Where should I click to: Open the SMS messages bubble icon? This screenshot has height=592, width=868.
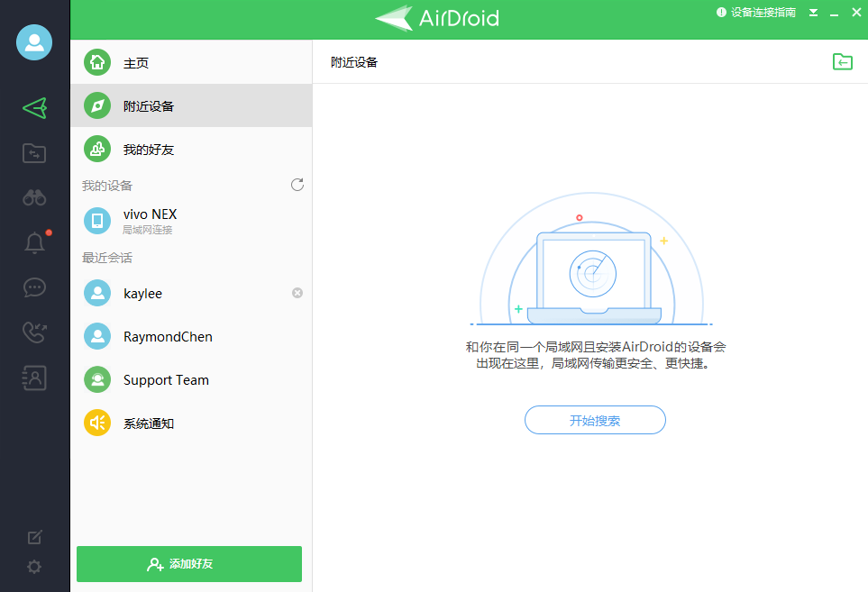pos(34,288)
